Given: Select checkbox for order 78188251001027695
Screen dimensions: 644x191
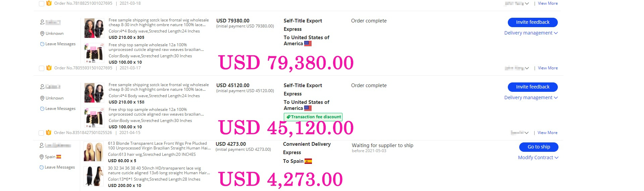Looking at the screenshot, I should [x=42, y=4].
